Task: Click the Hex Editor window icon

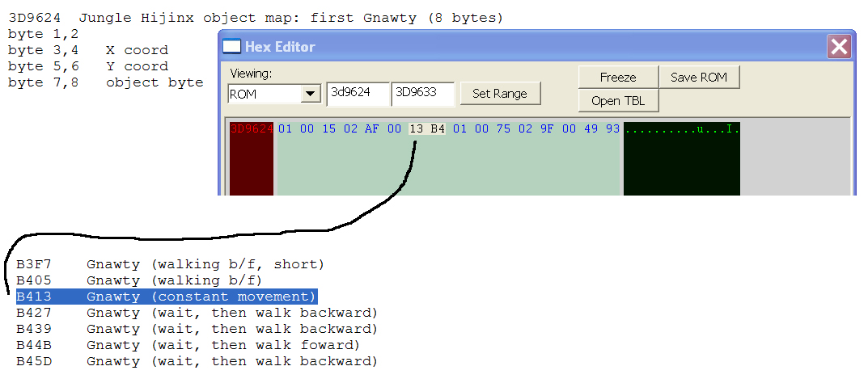Action: [x=231, y=47]
